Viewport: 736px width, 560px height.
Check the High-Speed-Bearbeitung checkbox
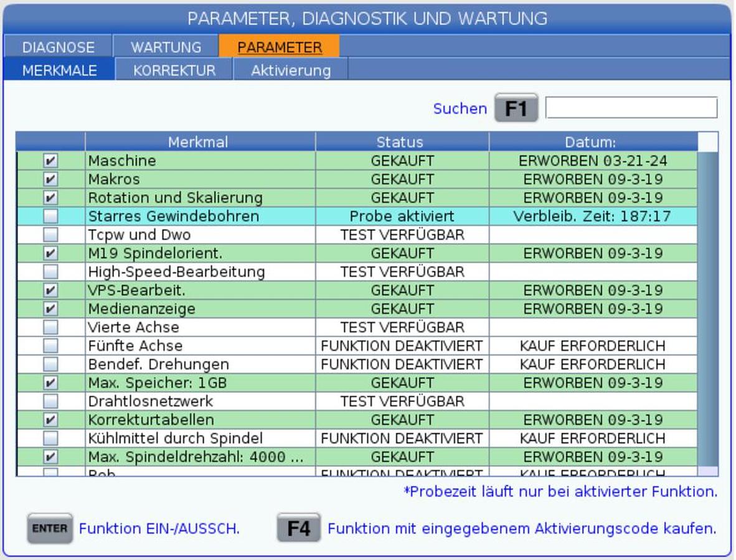(50, 272)
